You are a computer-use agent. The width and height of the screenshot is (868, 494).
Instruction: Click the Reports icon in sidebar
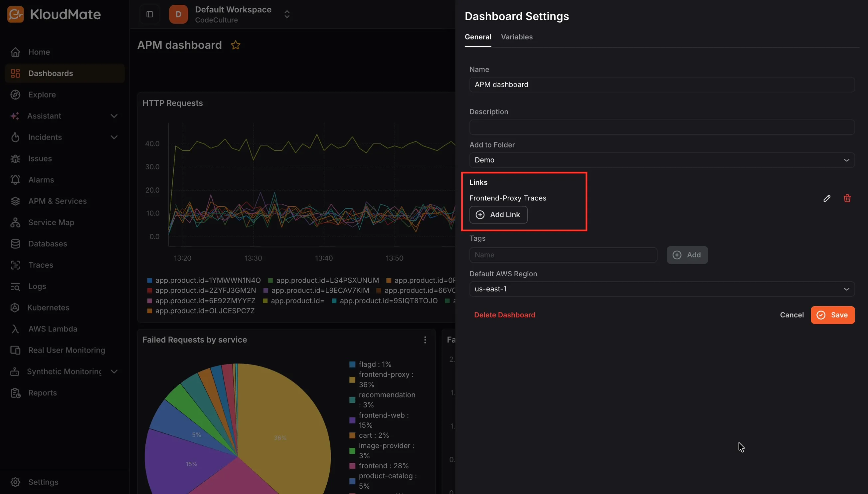tap(15, 393)
